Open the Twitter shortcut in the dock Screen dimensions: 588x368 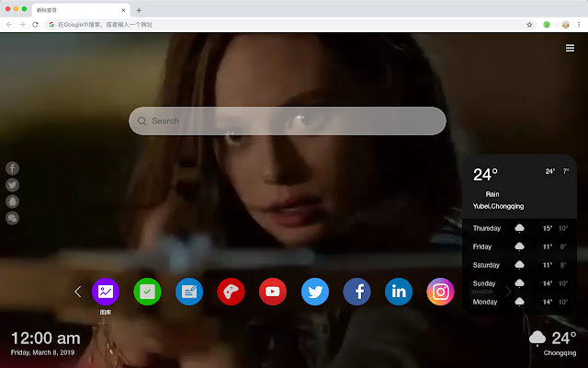coord(315,292)
